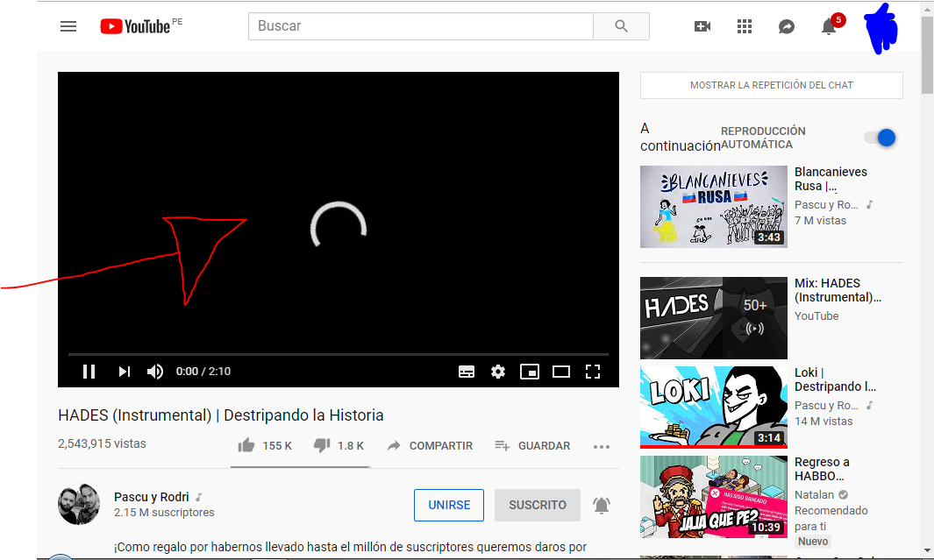Open the Loki Destripando title link
The width and height of the screenshot is (934, 560).
click(x=835, y=379)
